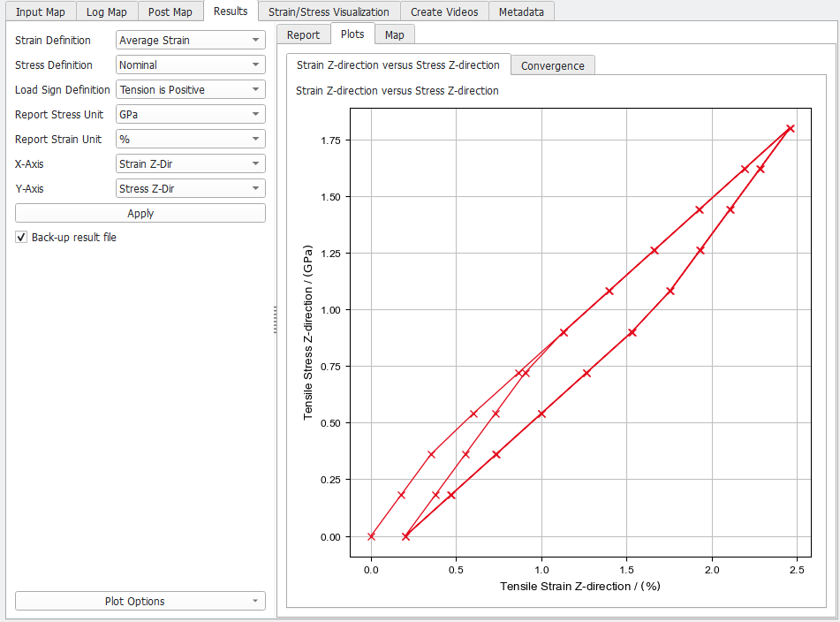Open the Metadata tab
Screen dimensions: 840x622
coord(521,11)
